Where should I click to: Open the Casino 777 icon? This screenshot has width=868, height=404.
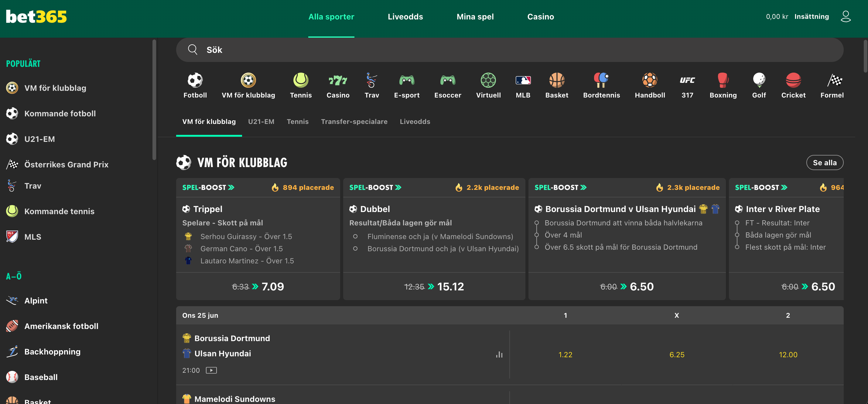tap(338, 80)
